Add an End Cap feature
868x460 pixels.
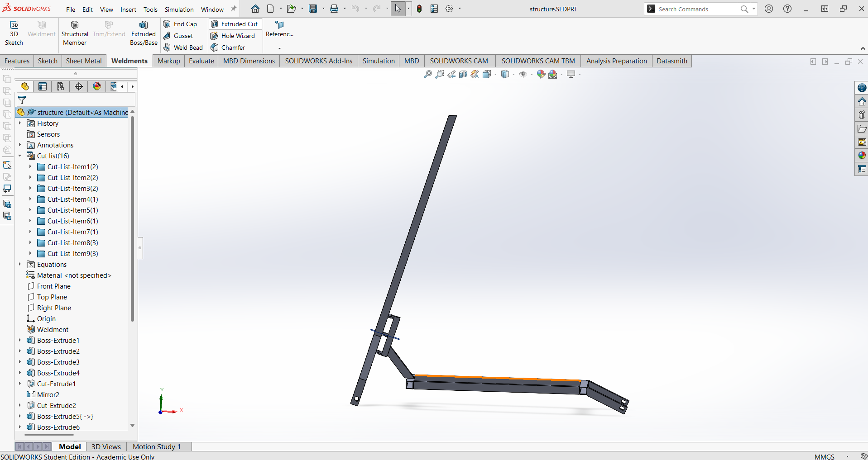pos(180,24)
